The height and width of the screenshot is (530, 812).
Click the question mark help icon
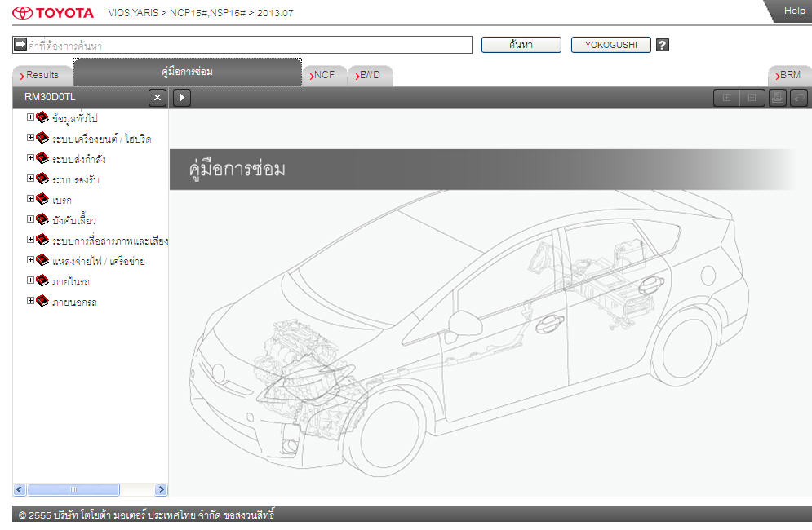(663, 45)
